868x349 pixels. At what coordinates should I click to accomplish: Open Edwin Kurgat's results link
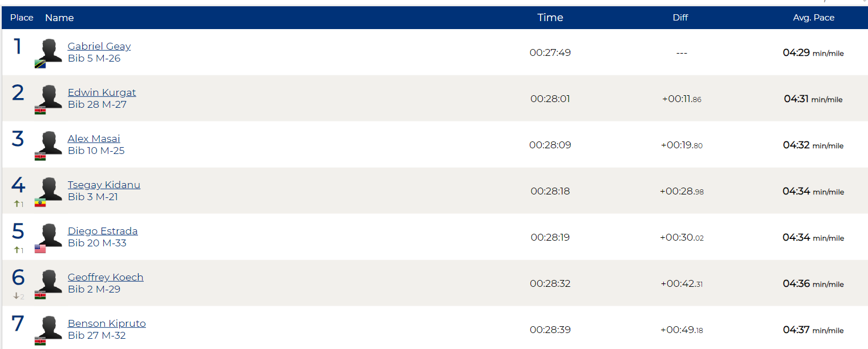[102, 92]
